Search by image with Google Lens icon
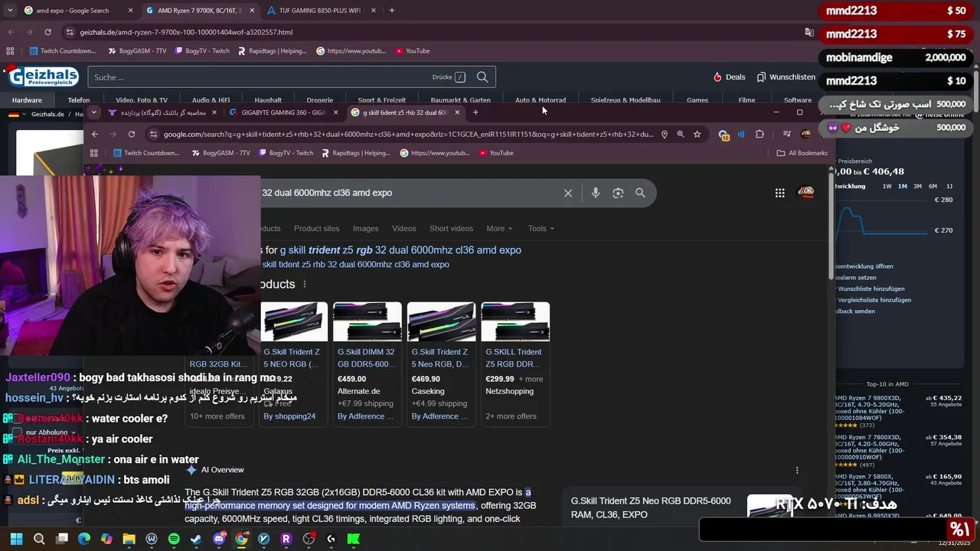Viewport: 980px width, 551px height. pyautogui.click(x=618, y=193)
